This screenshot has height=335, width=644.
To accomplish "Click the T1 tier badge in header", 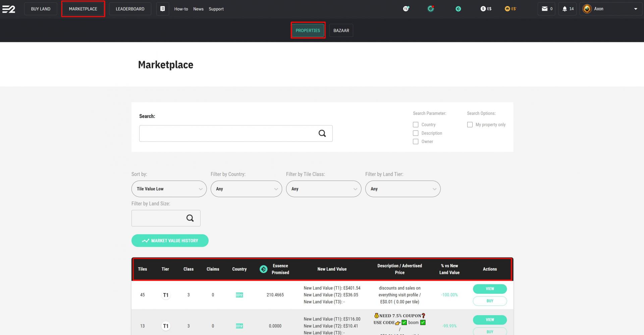I will (x=406, y=9).
